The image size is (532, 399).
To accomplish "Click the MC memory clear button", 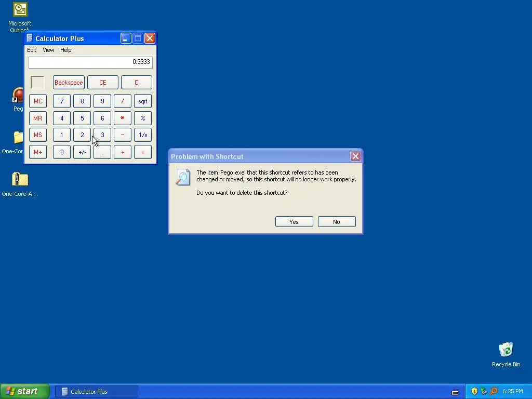I will point(37,101).
